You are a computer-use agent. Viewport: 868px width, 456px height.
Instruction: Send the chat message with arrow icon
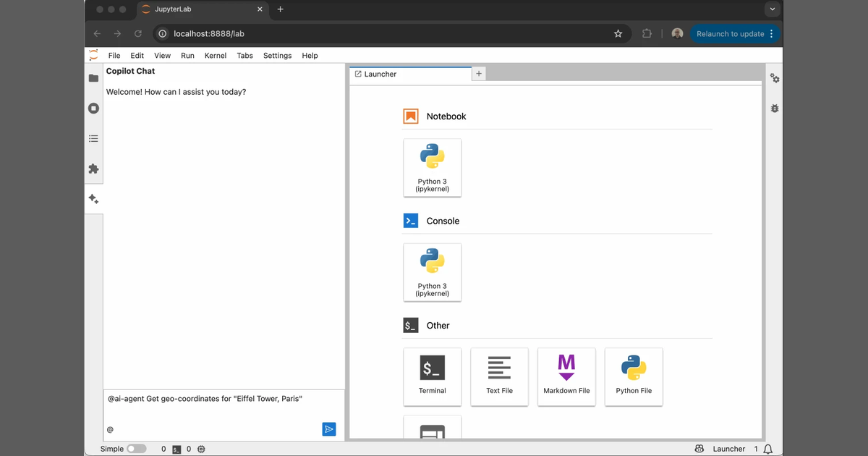(x=329, y=429)
